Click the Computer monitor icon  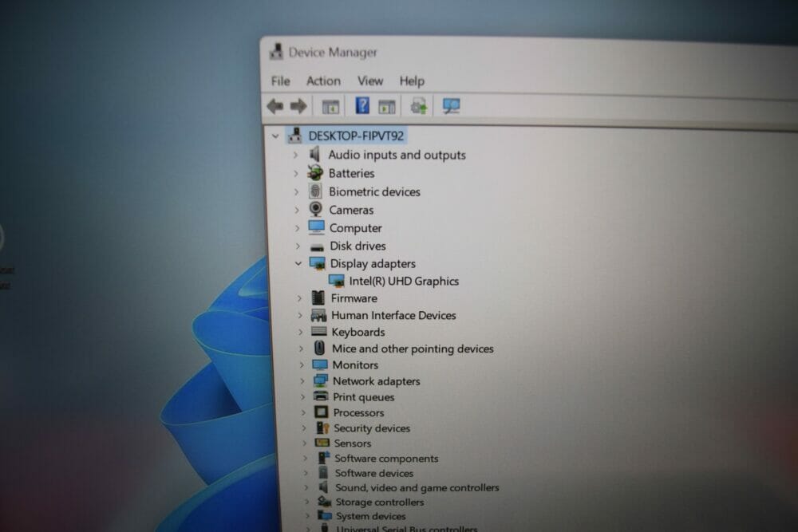[316, 227]
